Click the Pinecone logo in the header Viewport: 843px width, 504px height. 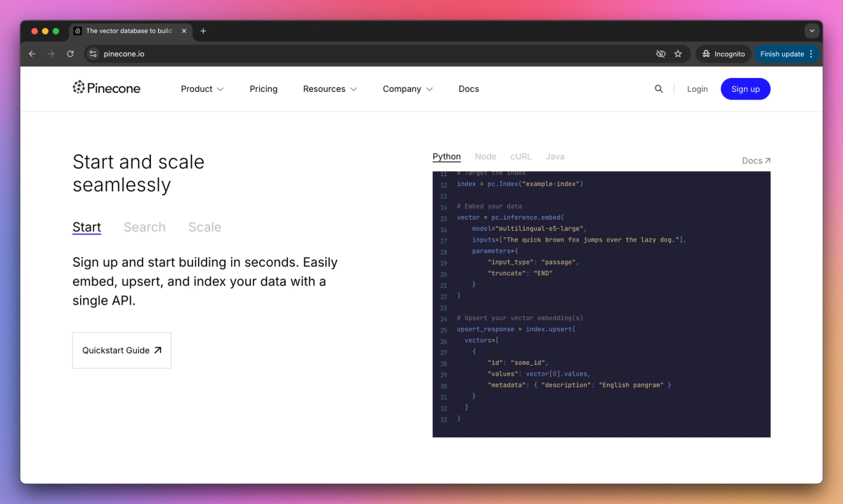[107, 88]
